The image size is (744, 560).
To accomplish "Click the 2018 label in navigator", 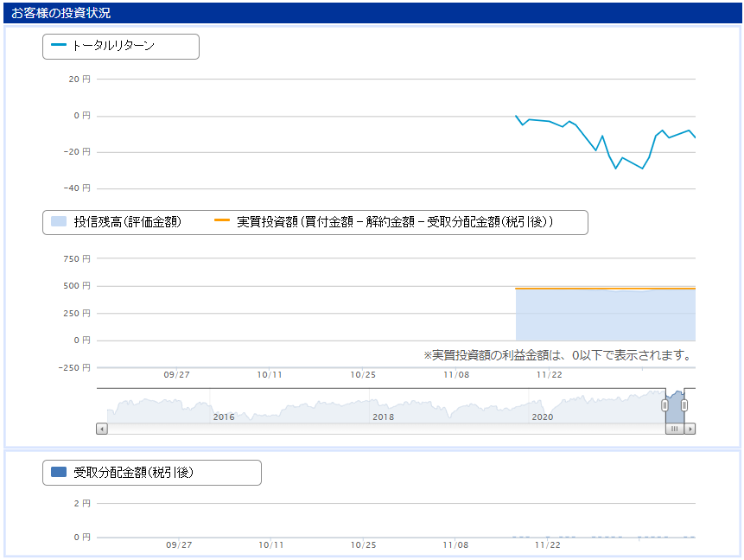I will (383, 417).
